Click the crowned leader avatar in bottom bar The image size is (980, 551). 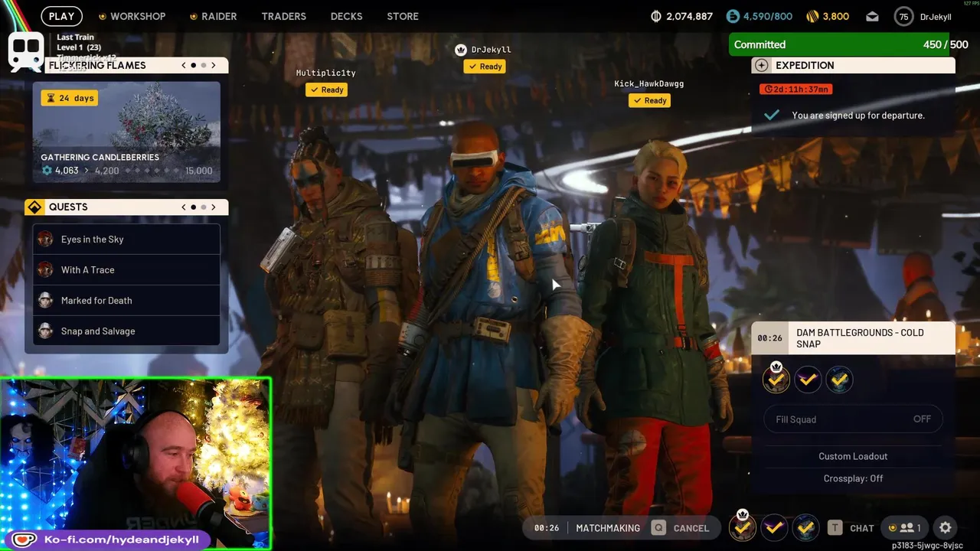[742, 527]
